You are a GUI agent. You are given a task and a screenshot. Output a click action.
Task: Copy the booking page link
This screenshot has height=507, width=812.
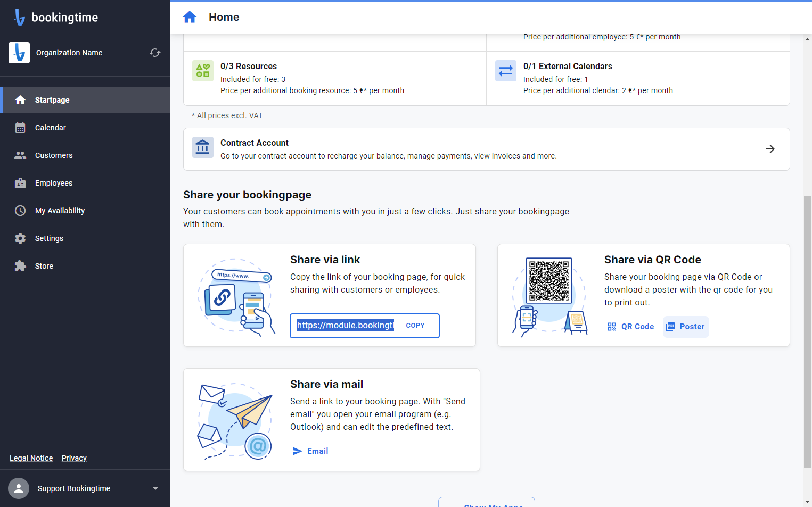click(415, 326)
